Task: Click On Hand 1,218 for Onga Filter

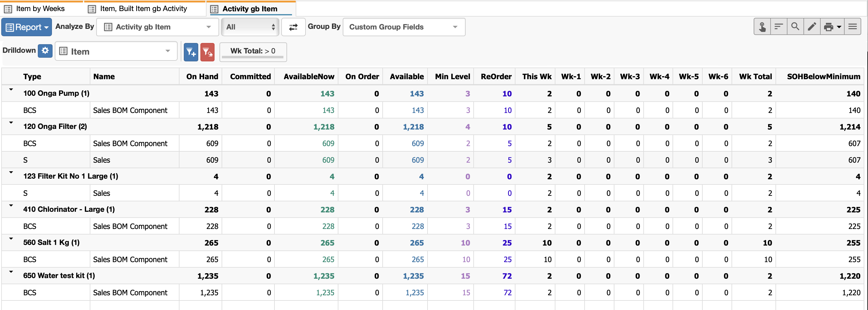Action: pyautogui.click(x=207, y=127)
